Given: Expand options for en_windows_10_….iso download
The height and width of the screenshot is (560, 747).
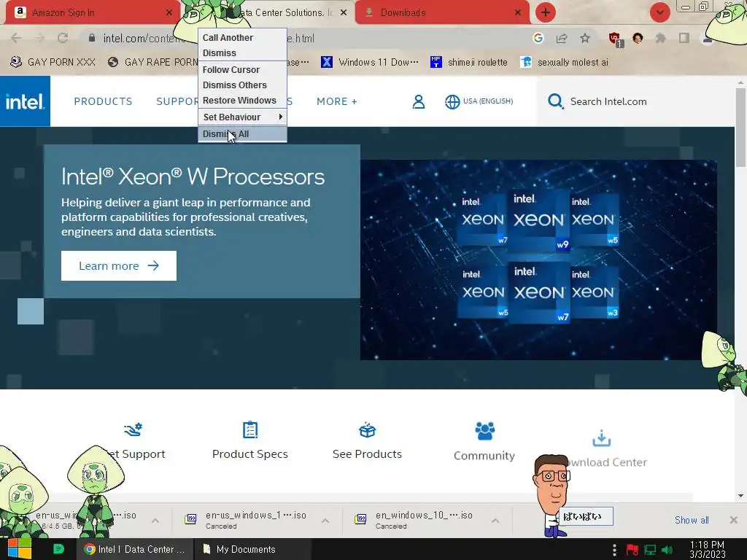Looking at the screenshot, I should (x=495, y=521).
